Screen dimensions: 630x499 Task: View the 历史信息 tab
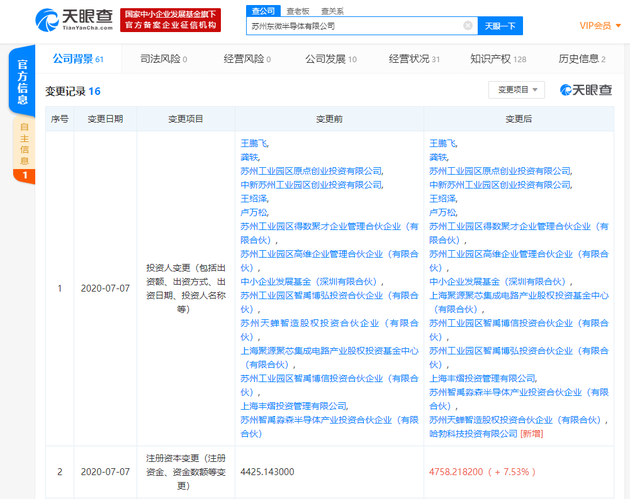[x=582, y=59]
